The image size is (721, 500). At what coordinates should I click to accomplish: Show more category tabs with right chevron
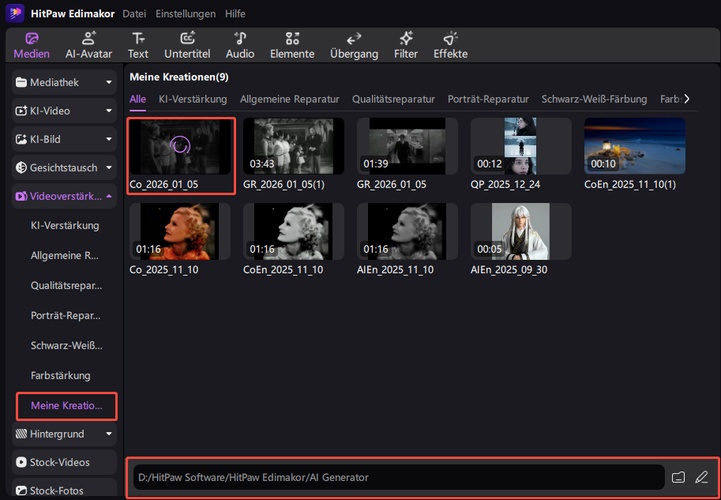click(687, 99)
